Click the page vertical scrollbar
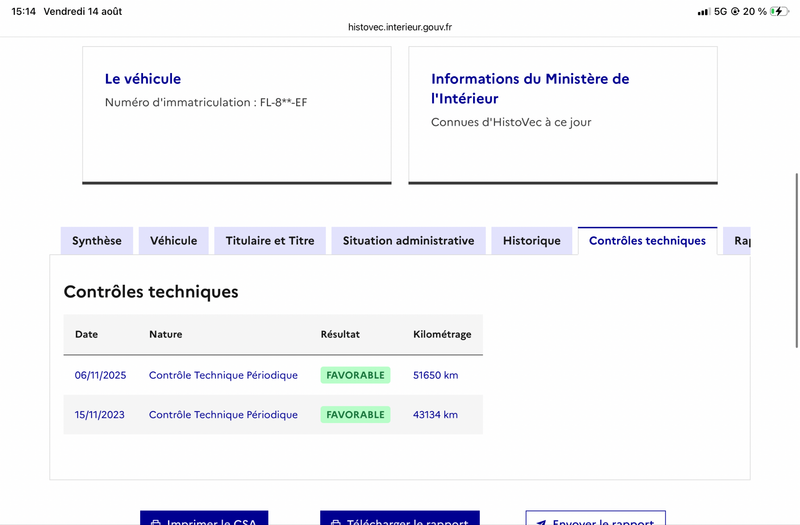Viewport: 800px width, 525px height. tap(796, 260)
